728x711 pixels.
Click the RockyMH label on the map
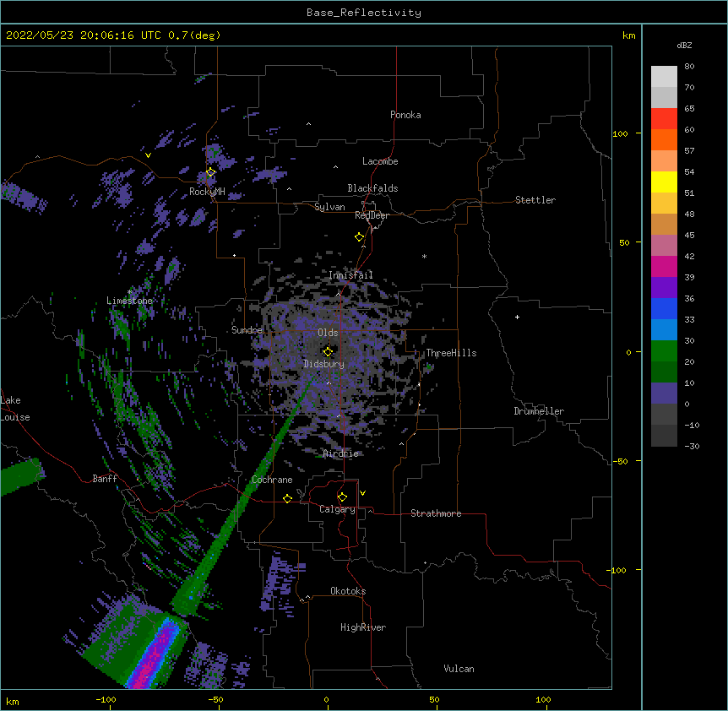[x=207, y=192]
